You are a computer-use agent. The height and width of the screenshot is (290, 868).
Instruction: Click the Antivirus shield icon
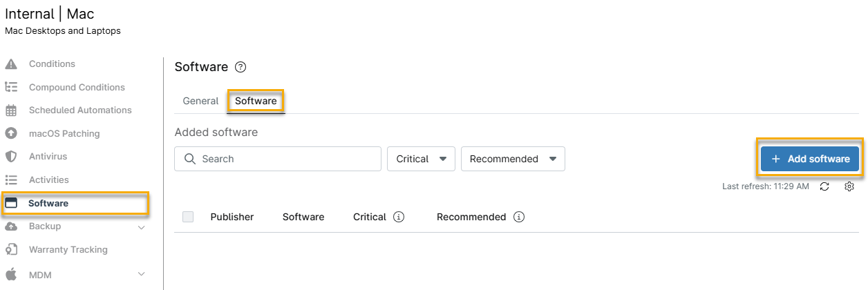[11, 157]
